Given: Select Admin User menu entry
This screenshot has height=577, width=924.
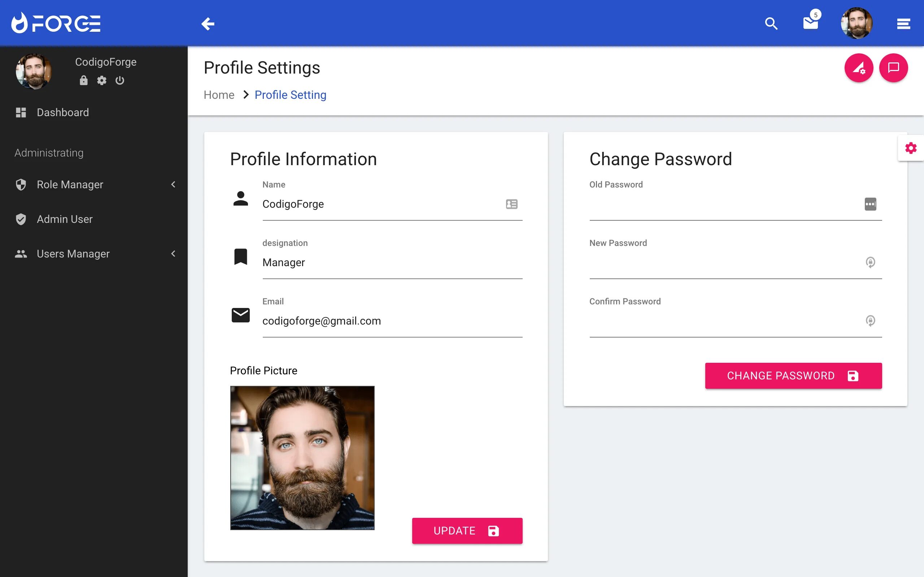Looking at the screenshot, I should click(65, 219).
